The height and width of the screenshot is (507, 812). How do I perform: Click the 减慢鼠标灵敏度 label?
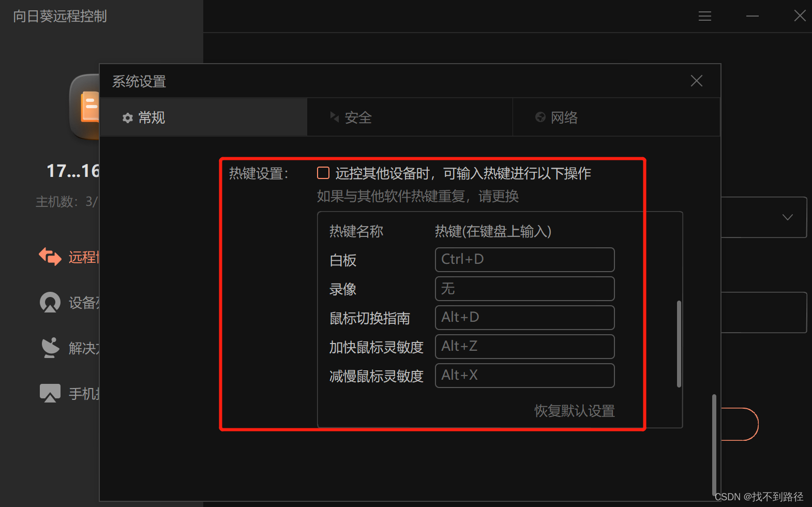coord(377,376)
